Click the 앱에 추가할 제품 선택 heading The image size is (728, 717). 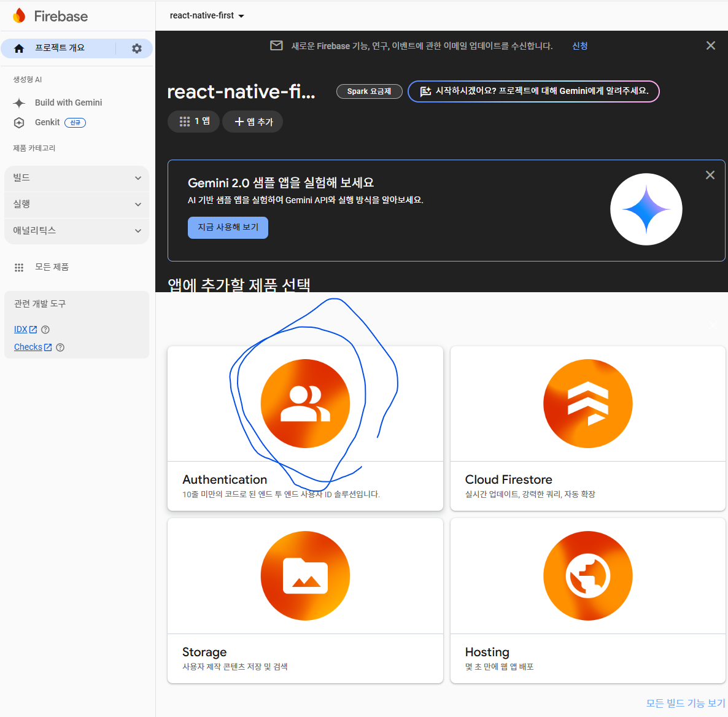tap(239, 285)
